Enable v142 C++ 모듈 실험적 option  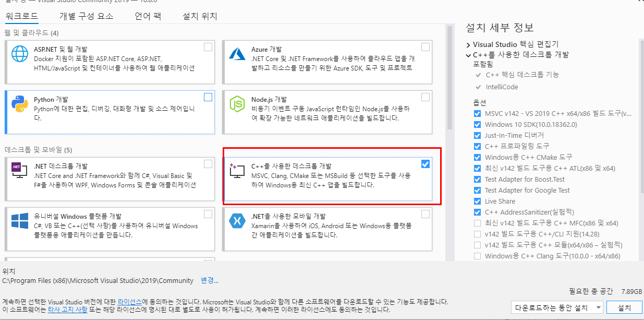tap(477, 245)
